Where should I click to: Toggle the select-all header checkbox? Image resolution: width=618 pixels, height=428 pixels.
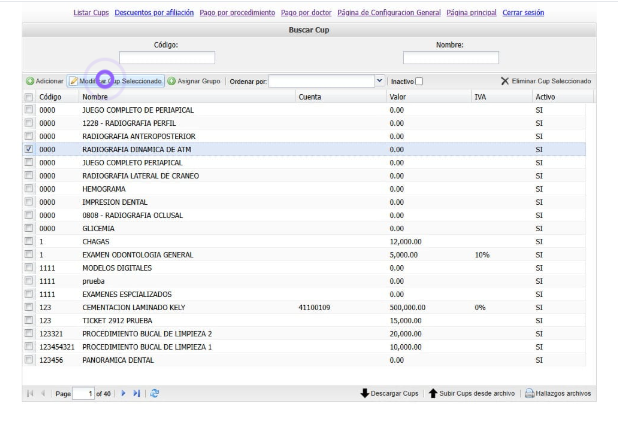pyautogui.click(x=29, y=96)
